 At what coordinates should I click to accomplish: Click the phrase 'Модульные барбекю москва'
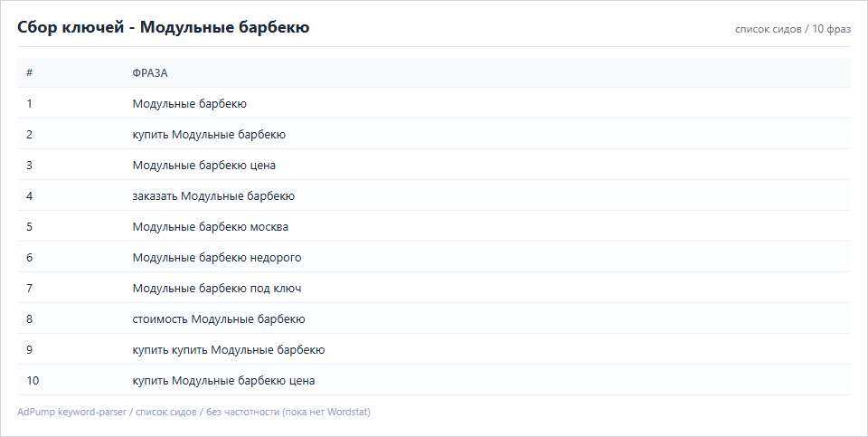coord(211,227)
